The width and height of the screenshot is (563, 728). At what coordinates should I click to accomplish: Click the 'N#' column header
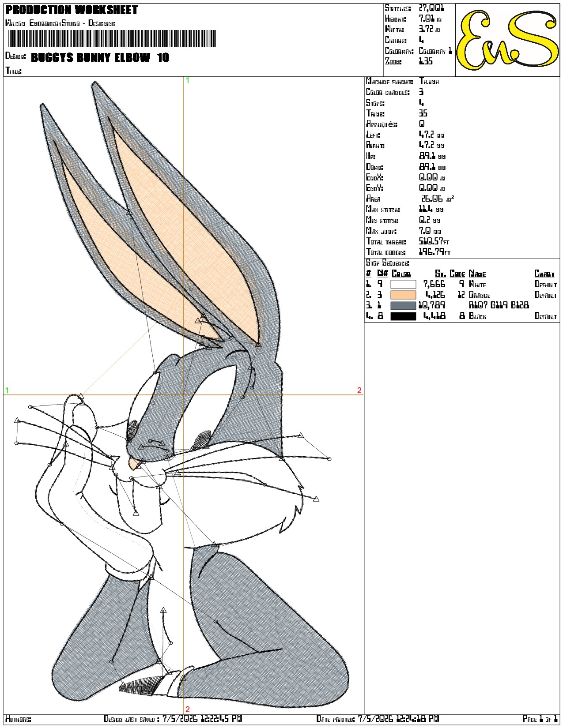pyautogui.click(x=382, y=274)
